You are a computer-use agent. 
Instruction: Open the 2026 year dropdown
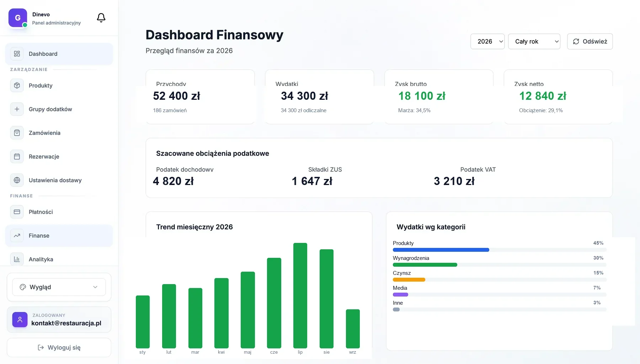pyautogui.click(x=487, y=42)
